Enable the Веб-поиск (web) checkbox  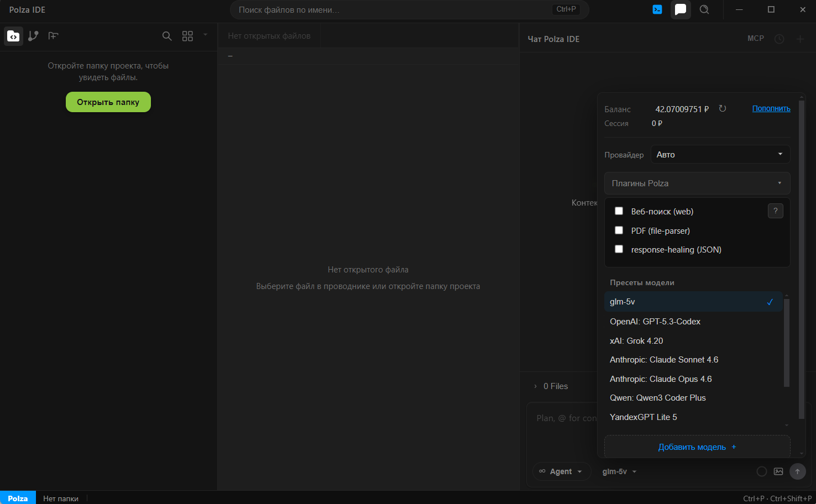click(619, 211)
